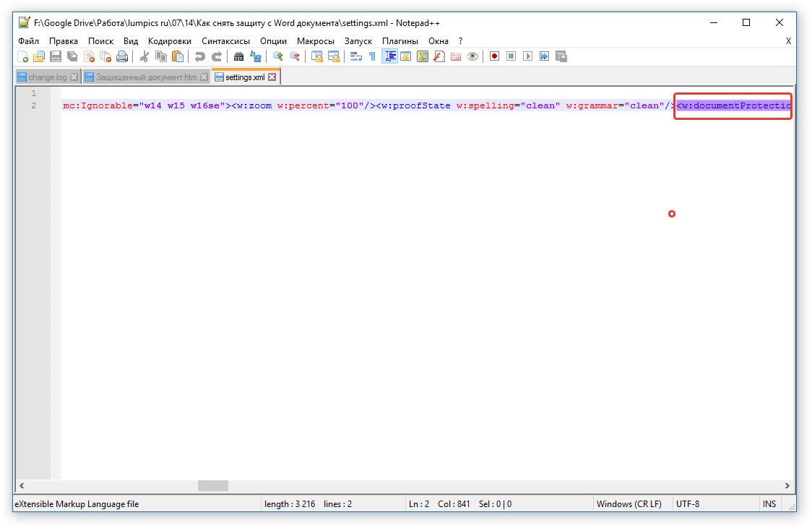Click the Find and Replace icon

click(x=255, y=56)
